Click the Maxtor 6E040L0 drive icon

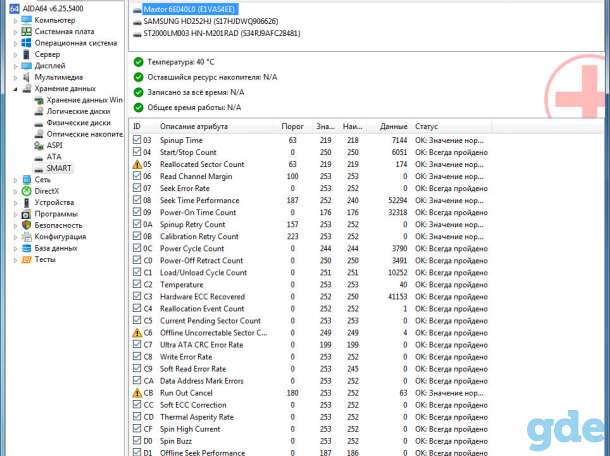point(137,10)
